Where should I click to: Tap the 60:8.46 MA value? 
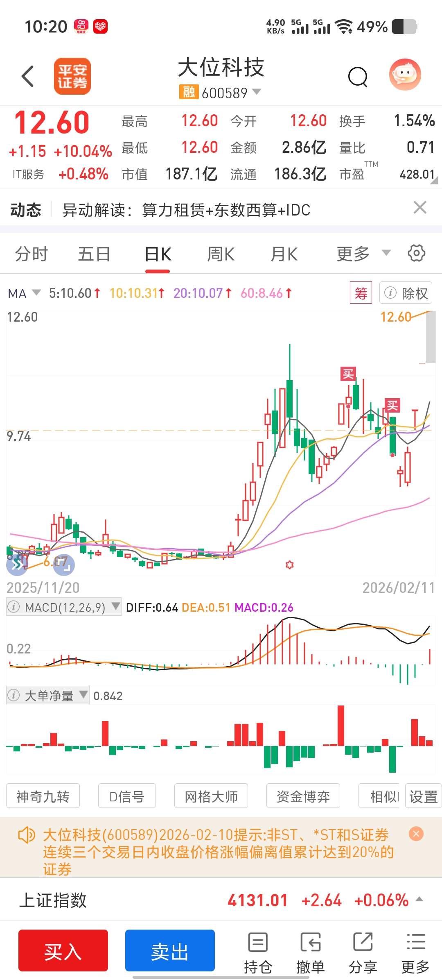(x=266, y=293)
